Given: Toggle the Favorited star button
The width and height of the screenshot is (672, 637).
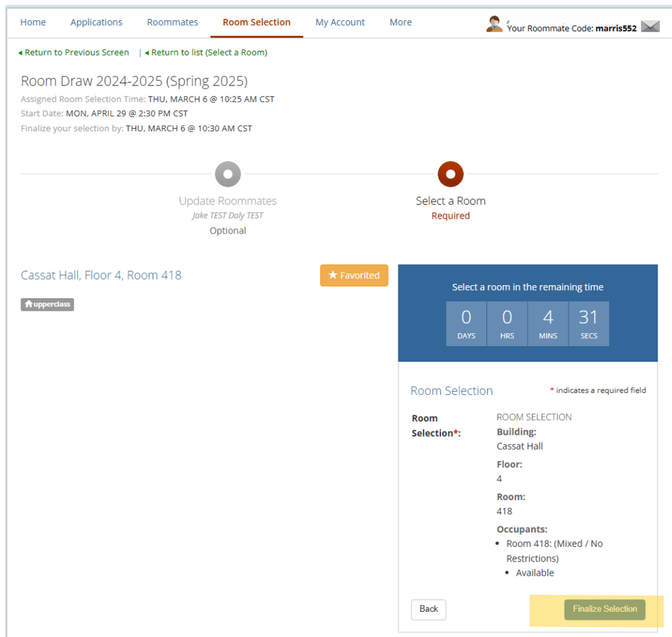Looking at the screenshot, I should click(354, 276).
